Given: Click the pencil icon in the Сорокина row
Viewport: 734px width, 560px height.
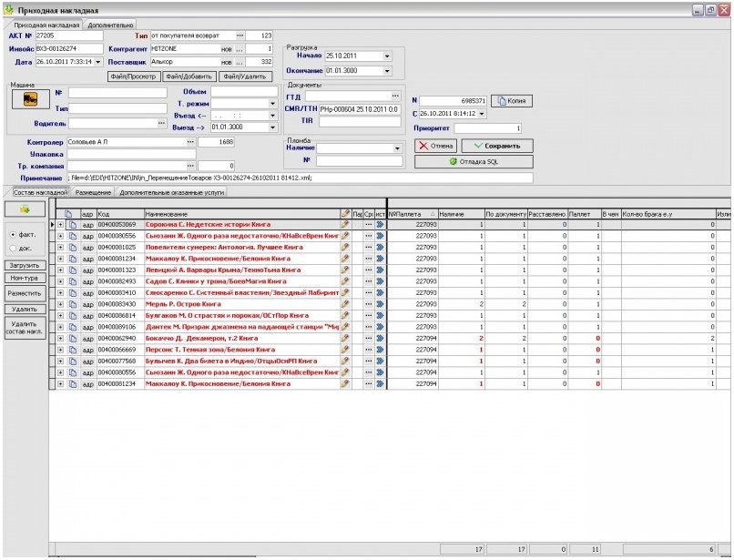Looking at the screenshot, I should tap(344, 223).
